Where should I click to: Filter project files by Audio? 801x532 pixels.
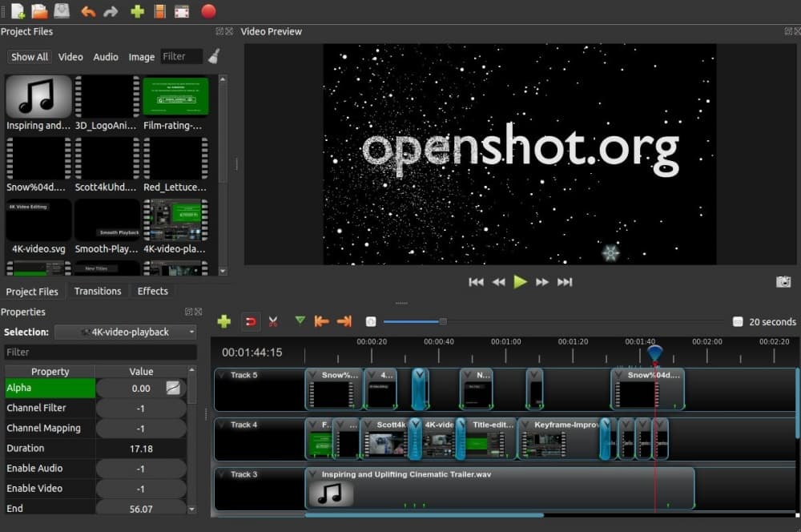tap(106, 57)
